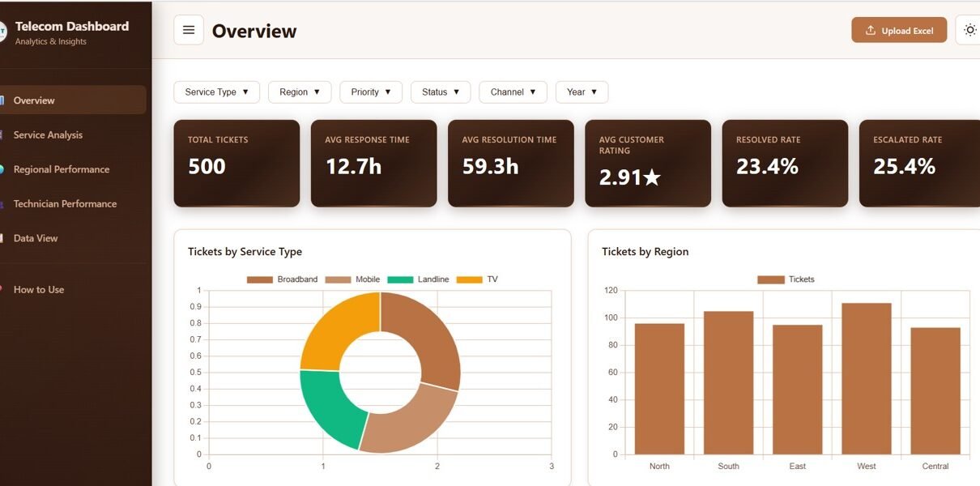Image resolution: width=980 pixels, height=486 pixels.
Task: Expand the Region filter dropdown
Action: 300,92
